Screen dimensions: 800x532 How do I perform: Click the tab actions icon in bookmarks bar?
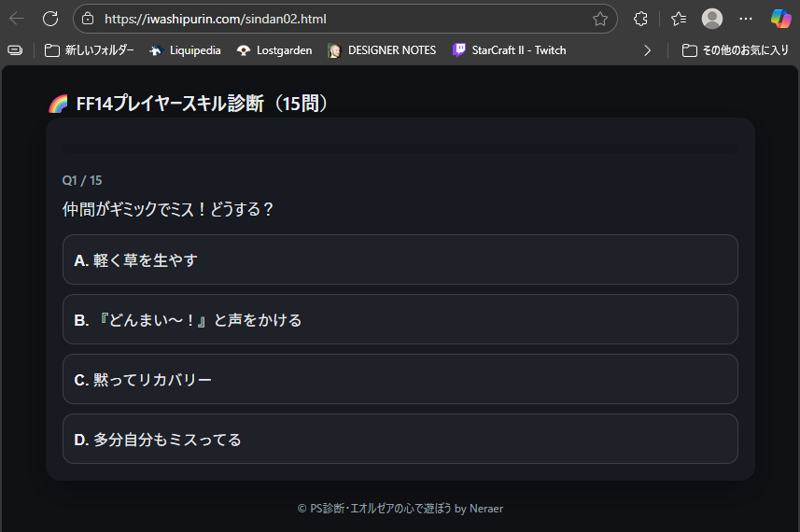pos(15,50)
